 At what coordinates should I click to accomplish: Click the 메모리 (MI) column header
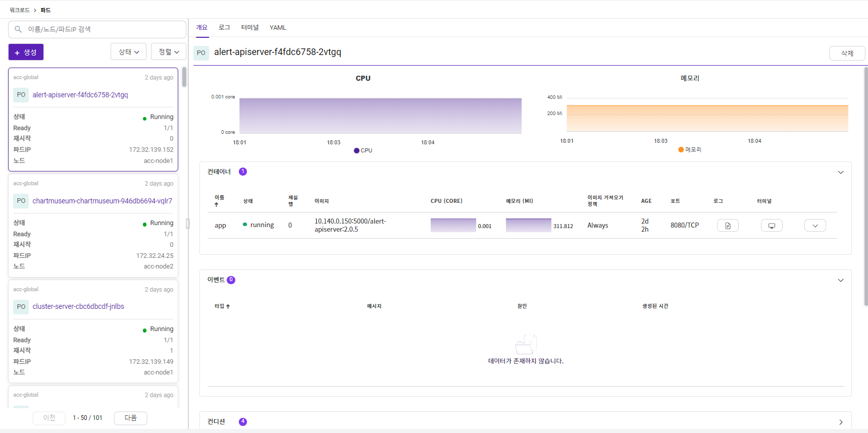(x=520, y=201)
